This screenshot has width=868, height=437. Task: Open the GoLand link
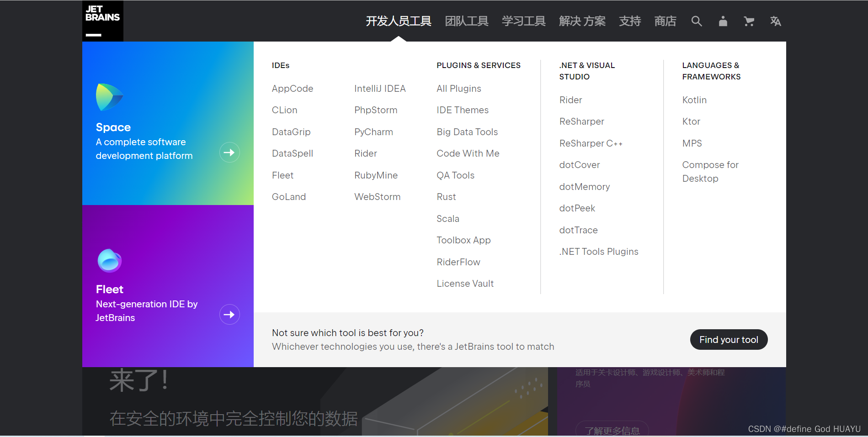click(289, 197)
